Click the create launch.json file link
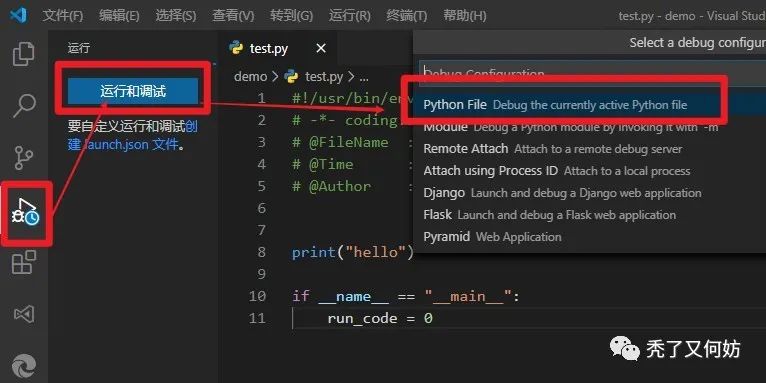766x383 pixels. [133, 136]
